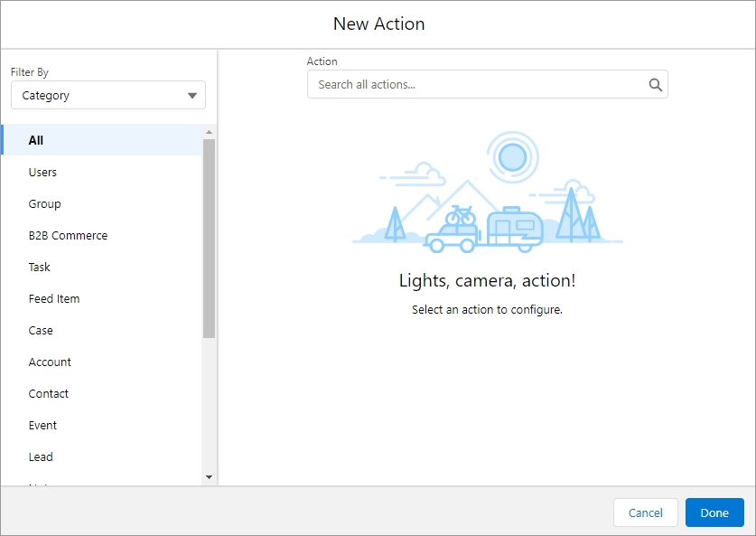Click the scrollbar down arrow

(x=209, y=476)
